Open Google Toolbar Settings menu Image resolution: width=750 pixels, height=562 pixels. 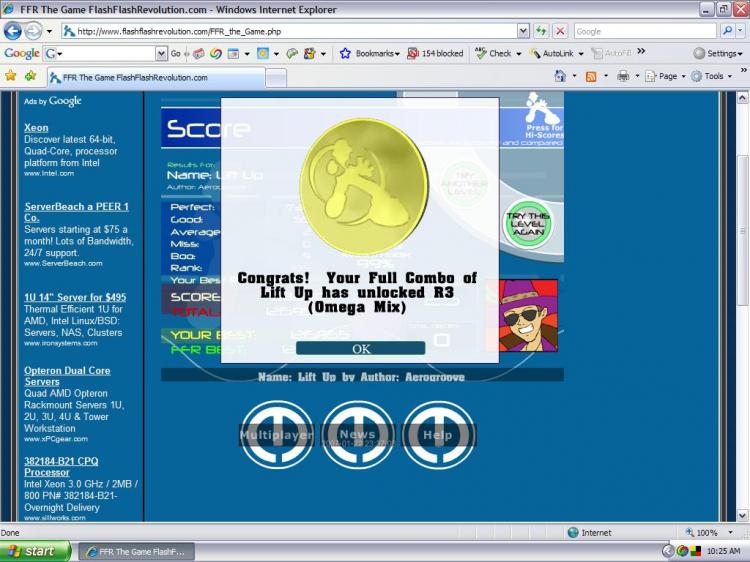pos(718,54)
